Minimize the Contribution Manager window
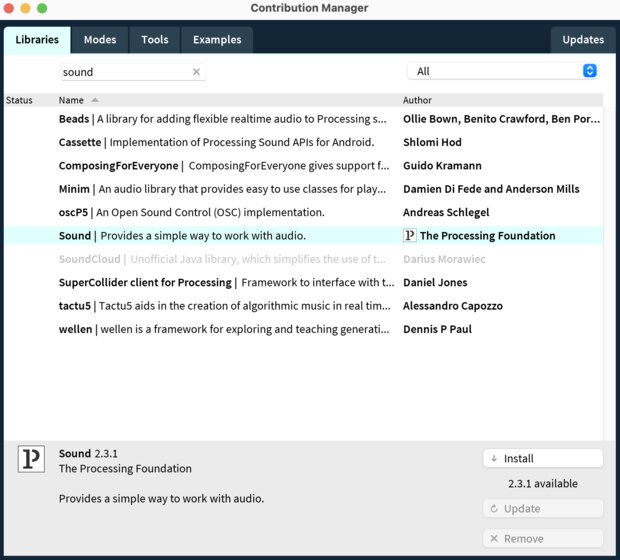The height and width of the screenshot is (560, 620). (25, 8)
